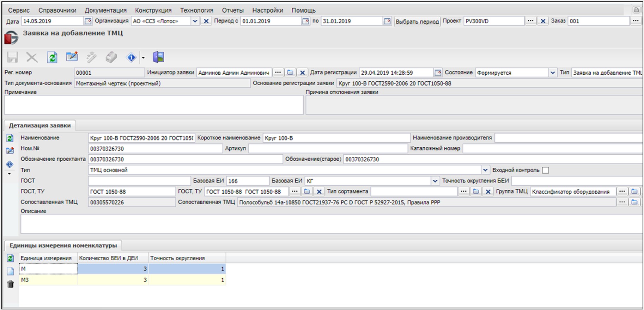The image size is (644, 310).
Task: Click the ellipsis button next to Проект field
Action: point(530,21)
